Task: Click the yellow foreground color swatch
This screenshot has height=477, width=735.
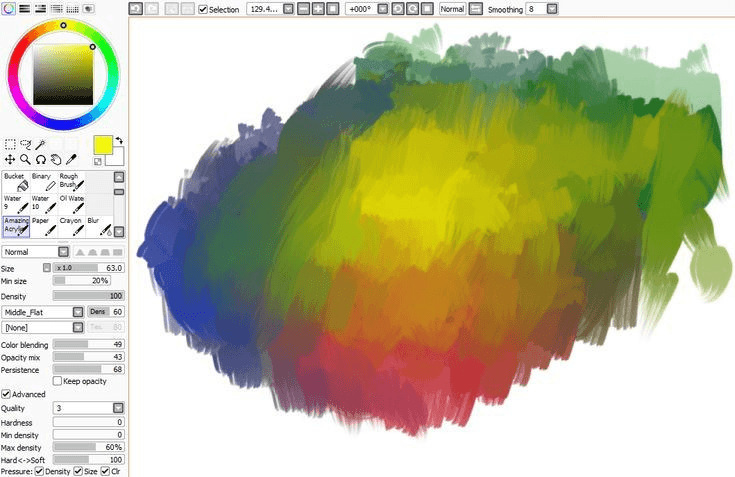Action: coord(103,145)
